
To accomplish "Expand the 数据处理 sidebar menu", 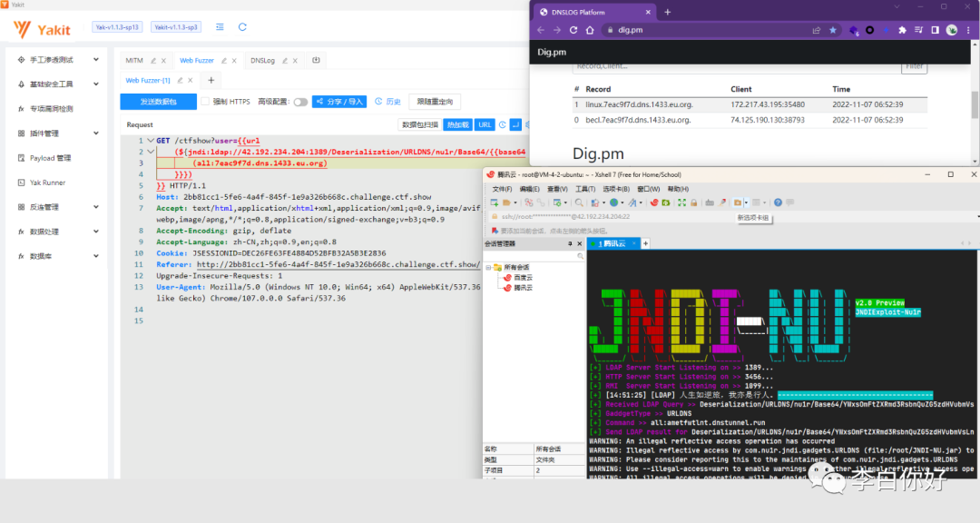I will (95, 232).
